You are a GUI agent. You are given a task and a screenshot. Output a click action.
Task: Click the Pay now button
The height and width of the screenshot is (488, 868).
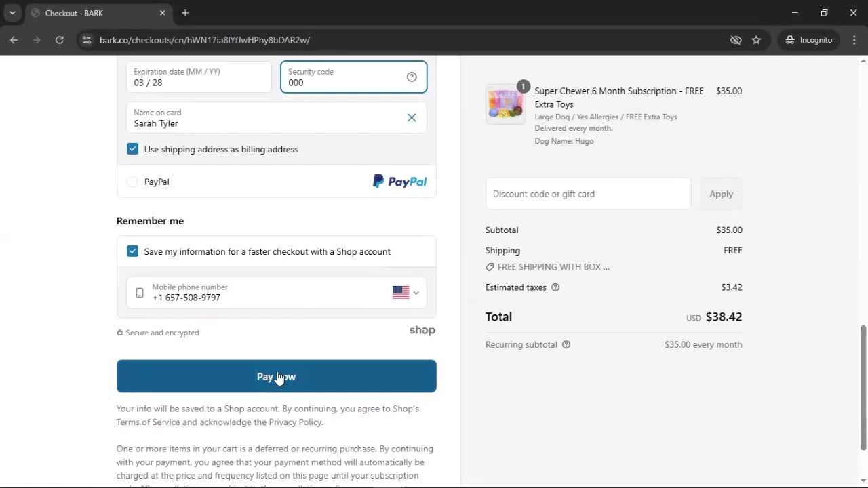click(277, 376)
